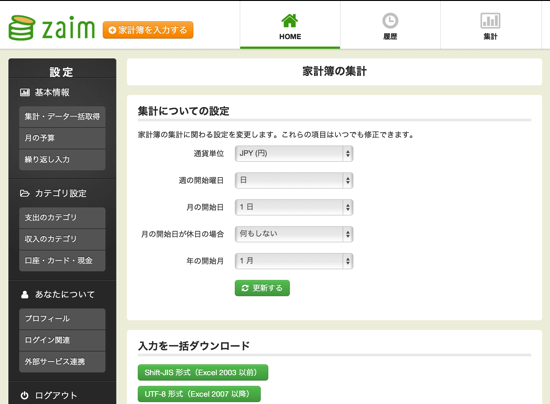Screen dimensions: 550x404
Task: Click the 基本情報 section heading
Action: point(52,93)
